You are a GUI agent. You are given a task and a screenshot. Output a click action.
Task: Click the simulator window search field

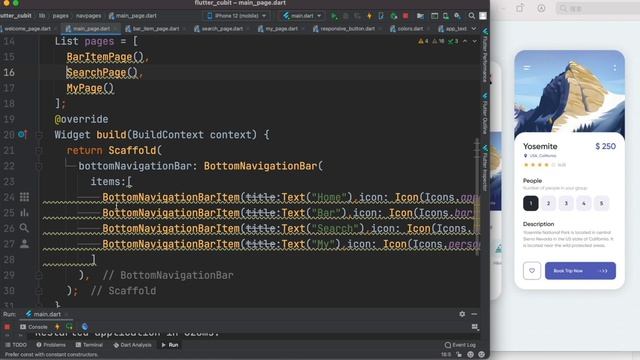click(598, 8)
